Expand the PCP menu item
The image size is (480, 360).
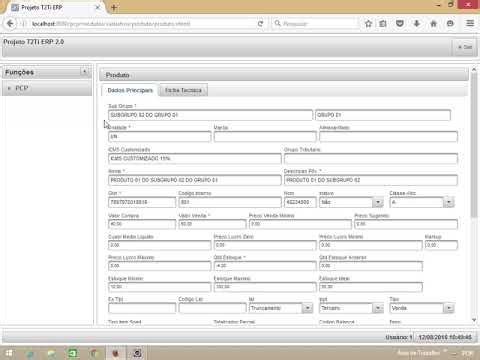[47, 88]
